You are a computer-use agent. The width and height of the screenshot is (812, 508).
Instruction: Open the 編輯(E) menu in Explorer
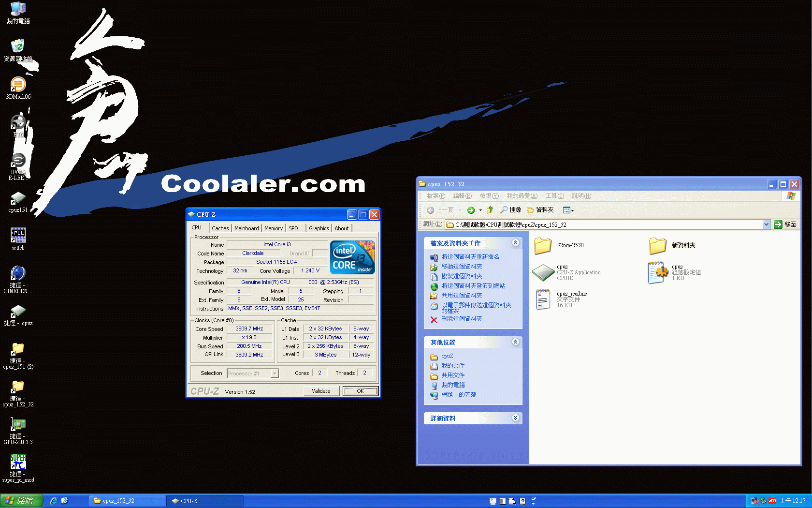coord(462,196)
